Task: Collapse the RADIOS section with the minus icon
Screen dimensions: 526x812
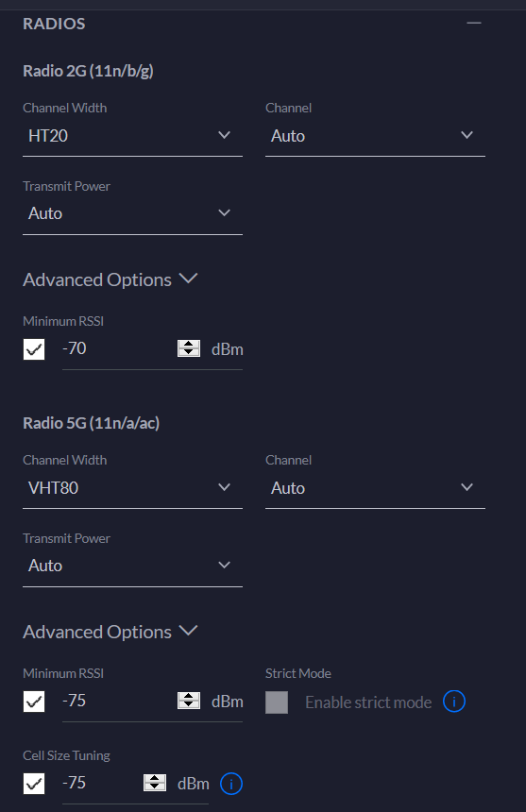Action: click(x=474, y=24)
